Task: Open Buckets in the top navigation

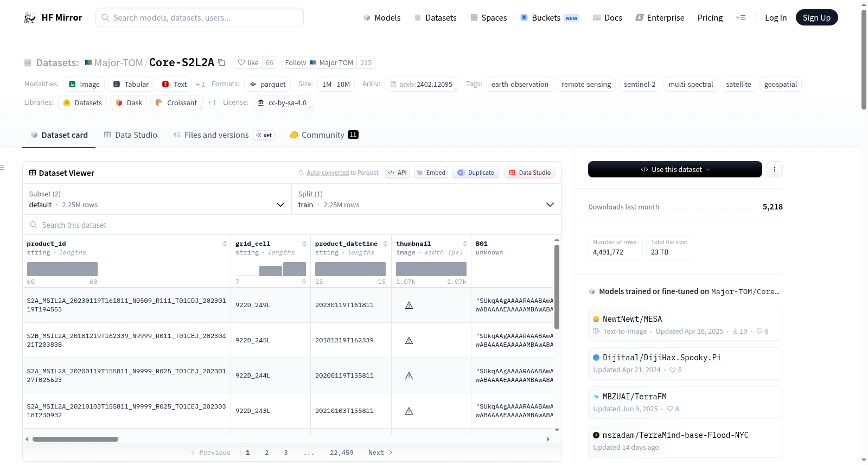Action: [550, 18]
